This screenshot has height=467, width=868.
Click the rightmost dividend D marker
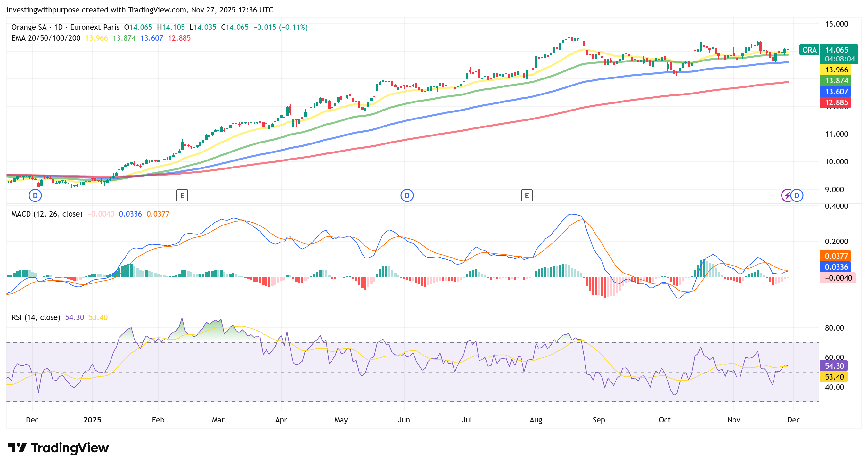point(797,195)
